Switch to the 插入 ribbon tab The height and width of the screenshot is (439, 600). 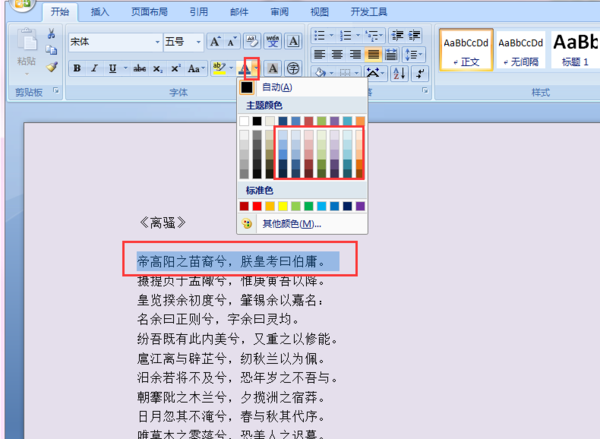pos(100,12)
